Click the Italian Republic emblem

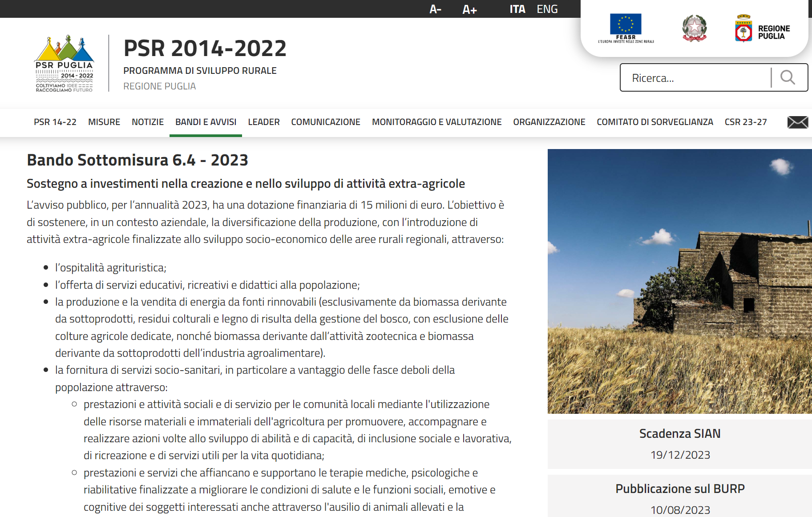pos(694,28)
